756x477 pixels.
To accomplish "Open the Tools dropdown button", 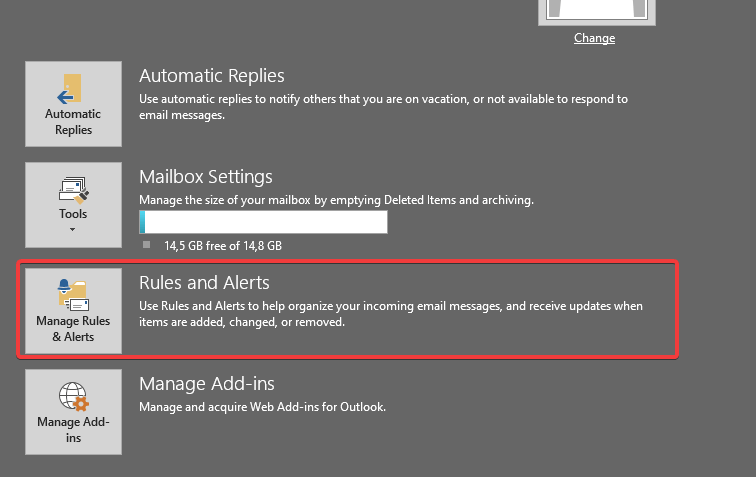I will point(73,205).
